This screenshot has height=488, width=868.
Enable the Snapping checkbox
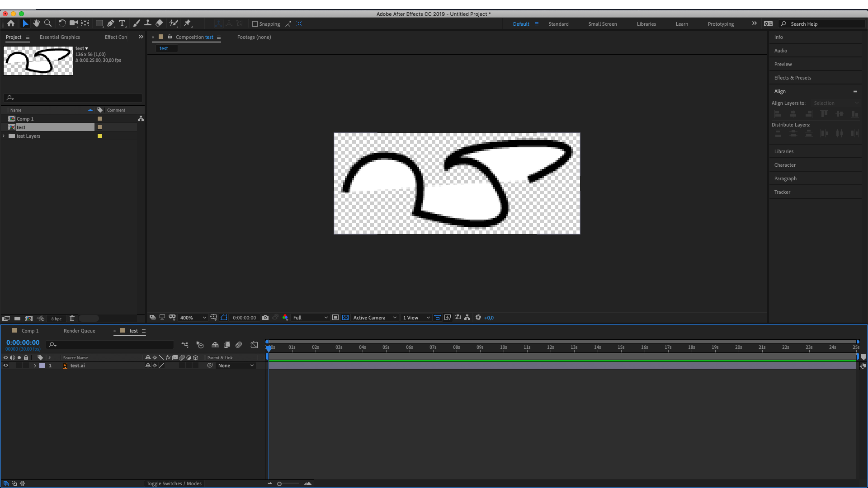tap(255, 24)
